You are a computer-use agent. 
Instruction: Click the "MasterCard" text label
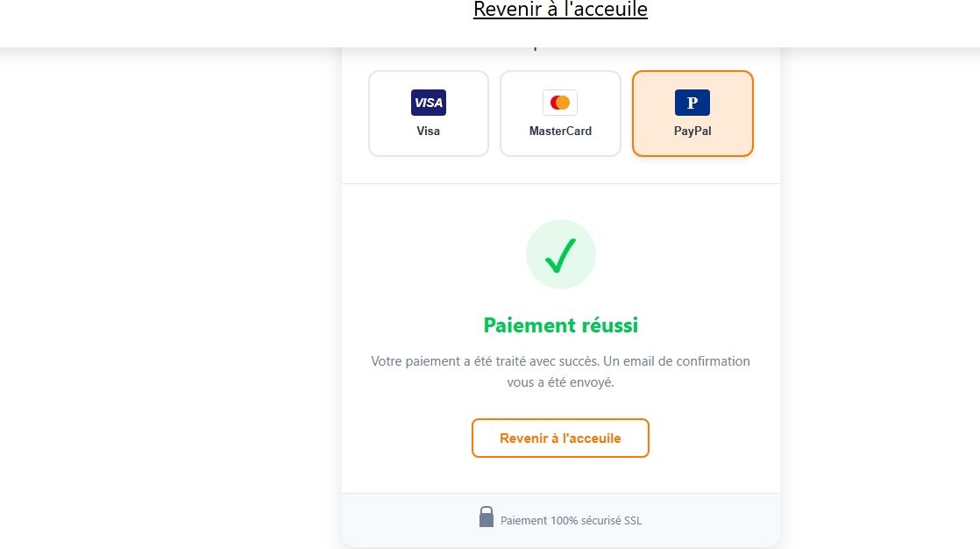click(x=560, y=131)
